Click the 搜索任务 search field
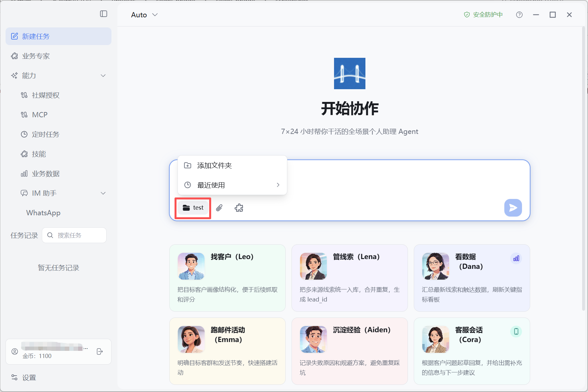 pyautogui.click(x=74, y=235)
